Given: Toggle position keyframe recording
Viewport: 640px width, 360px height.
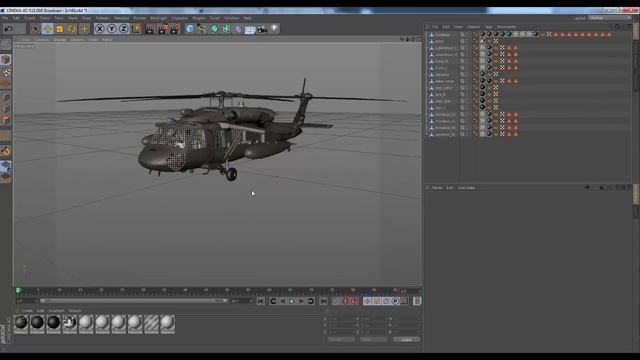Looking at the screenshot, I should (x=367, y=301).
